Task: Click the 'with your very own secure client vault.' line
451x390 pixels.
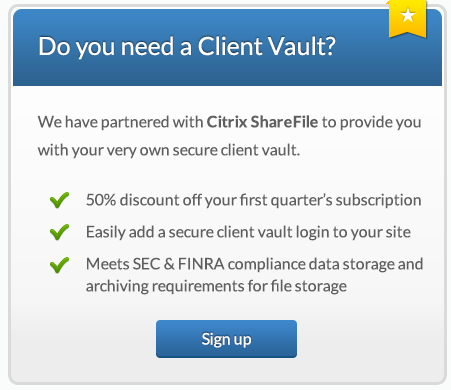Action: tap(169, 150)
